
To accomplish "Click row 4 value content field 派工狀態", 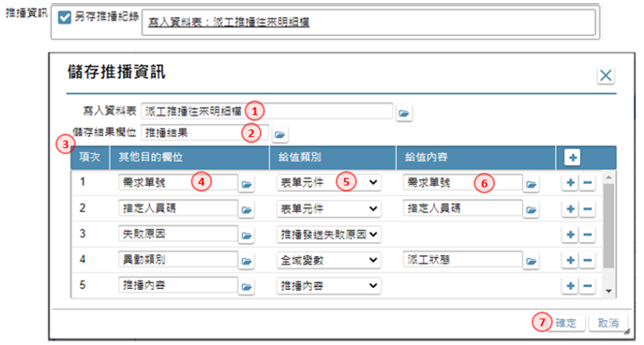I will pos(463,260).
